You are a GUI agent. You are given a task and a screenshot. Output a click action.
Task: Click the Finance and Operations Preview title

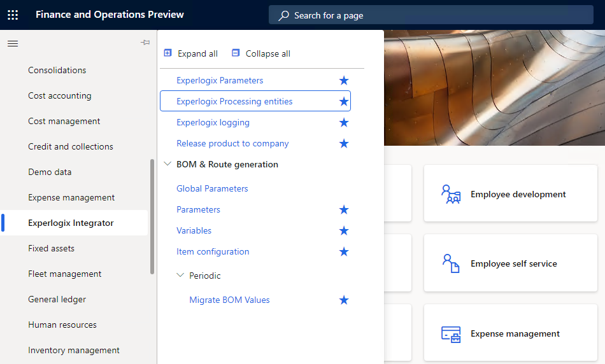pos(110,15)
